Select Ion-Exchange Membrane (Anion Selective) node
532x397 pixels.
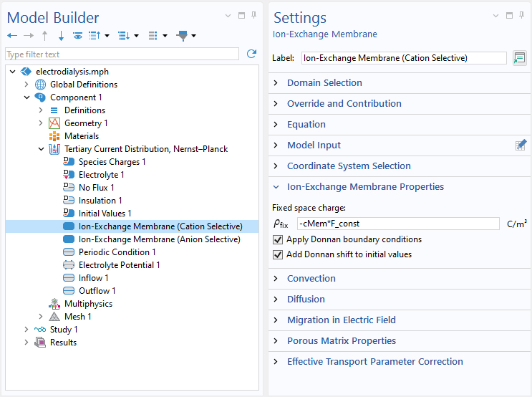coord(160,239)
